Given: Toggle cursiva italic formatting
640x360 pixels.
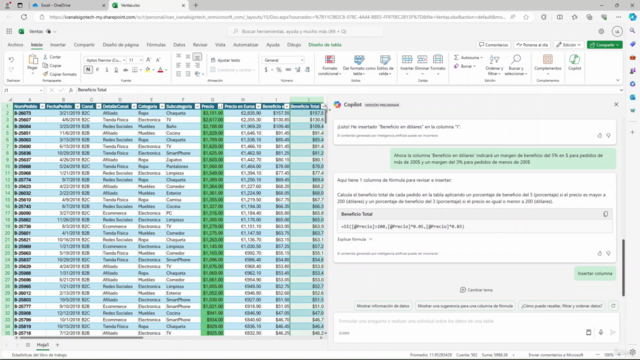Looking at the screenshot, I should pyautogui.click(x=97, y=70).
